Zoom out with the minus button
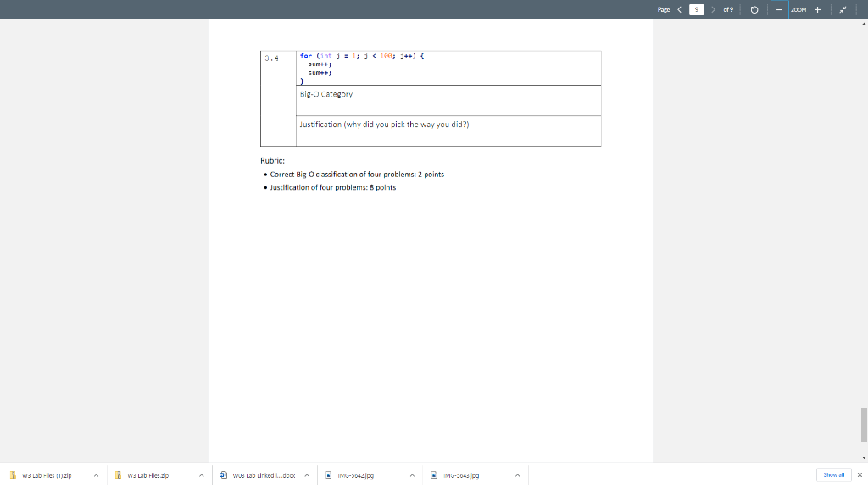The height and width of the screenshot is (488, 868). click(780, 9)
